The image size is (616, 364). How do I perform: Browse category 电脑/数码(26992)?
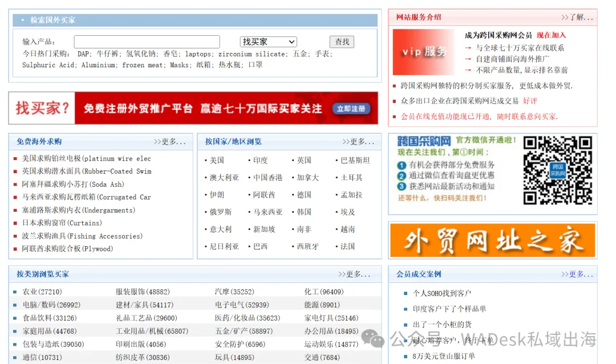click(51, 305)
